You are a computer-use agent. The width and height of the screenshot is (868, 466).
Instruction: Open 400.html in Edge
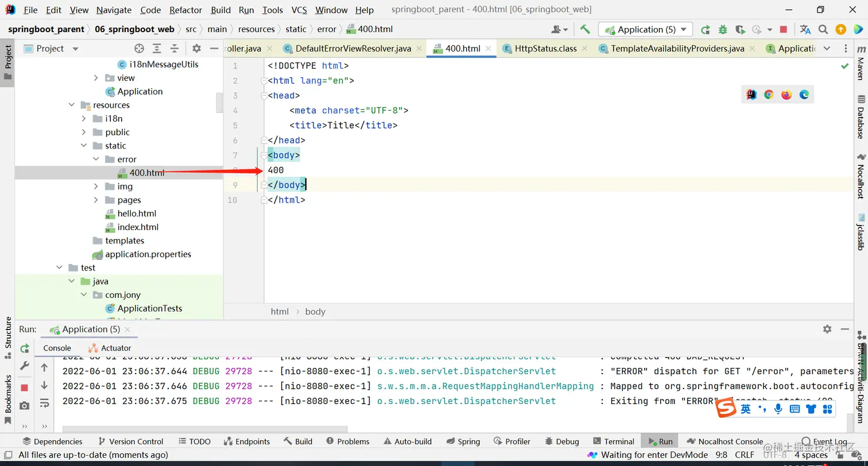(x=804, y=95)
